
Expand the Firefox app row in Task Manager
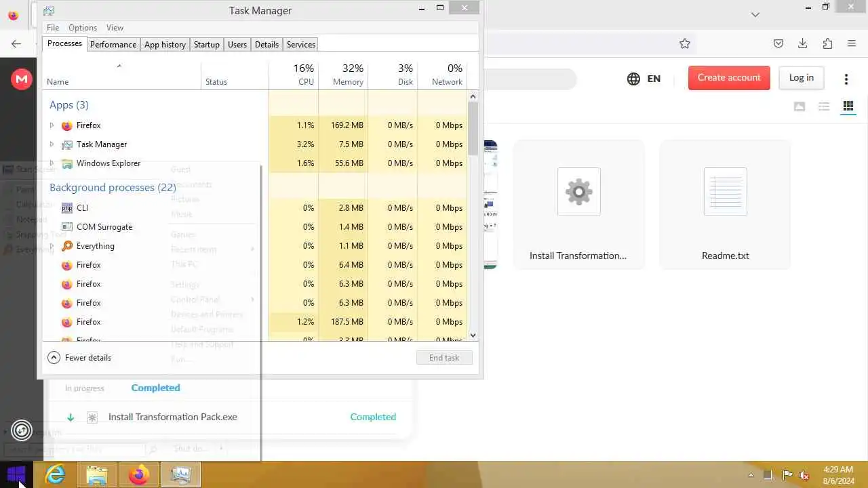tap(52, 125)
